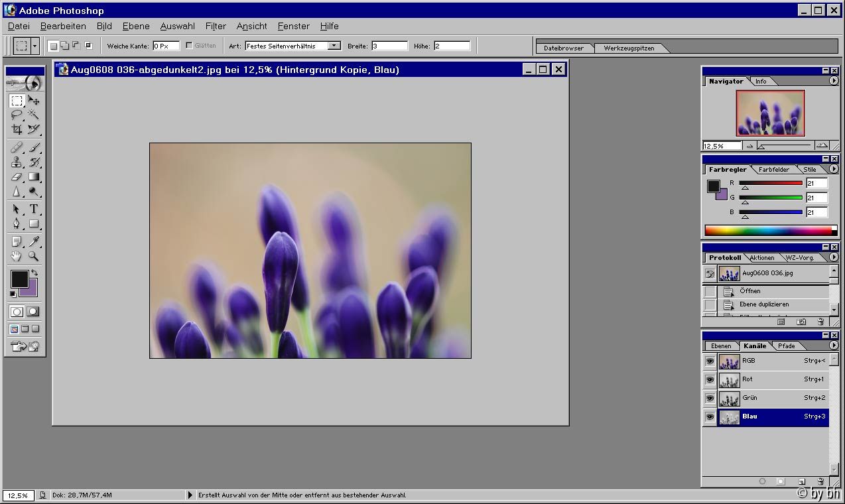
Task: Select the Eyedropper tool
Action: tap(34, 241)
